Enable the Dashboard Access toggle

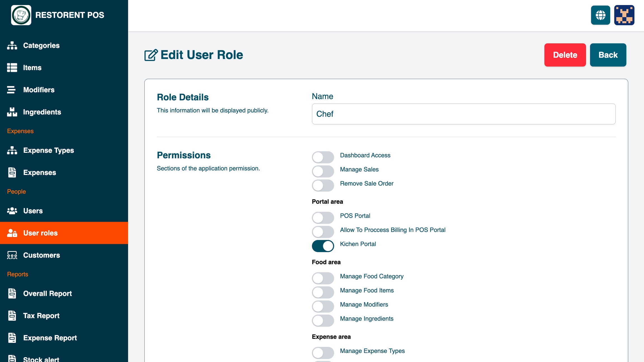[323, 157]
